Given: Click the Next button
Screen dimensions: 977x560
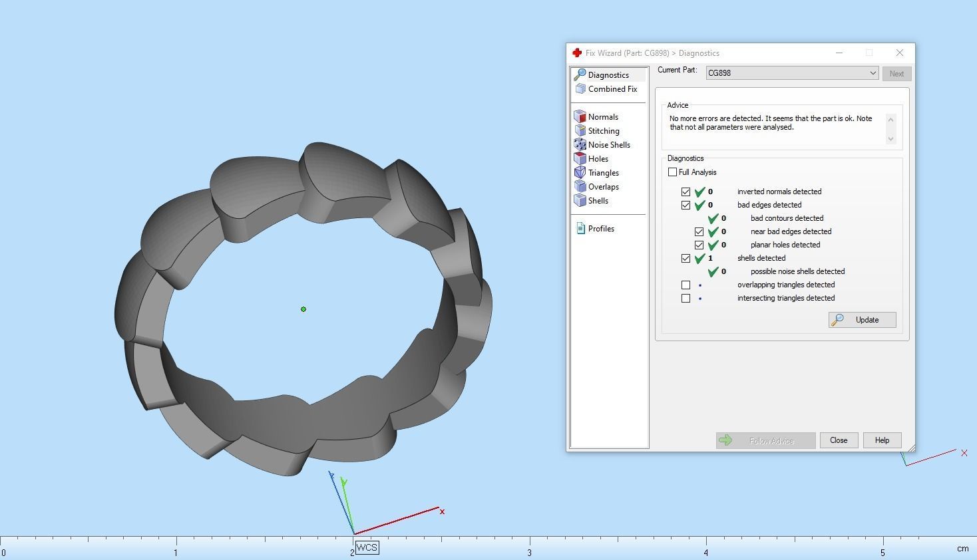Looking at the screenshot, I should pyautogui.click(x=896, y=74).
